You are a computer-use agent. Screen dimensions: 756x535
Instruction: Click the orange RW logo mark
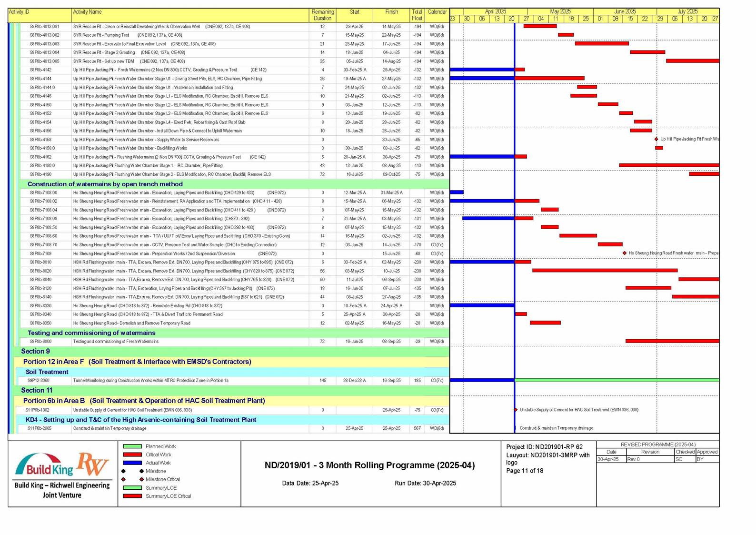pyautogui.click(x=93, y=464)
